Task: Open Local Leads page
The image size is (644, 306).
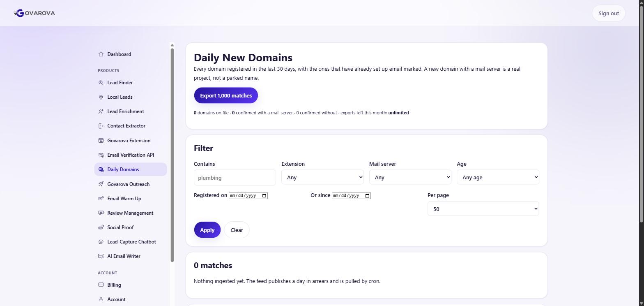Action: click(131, 97)
